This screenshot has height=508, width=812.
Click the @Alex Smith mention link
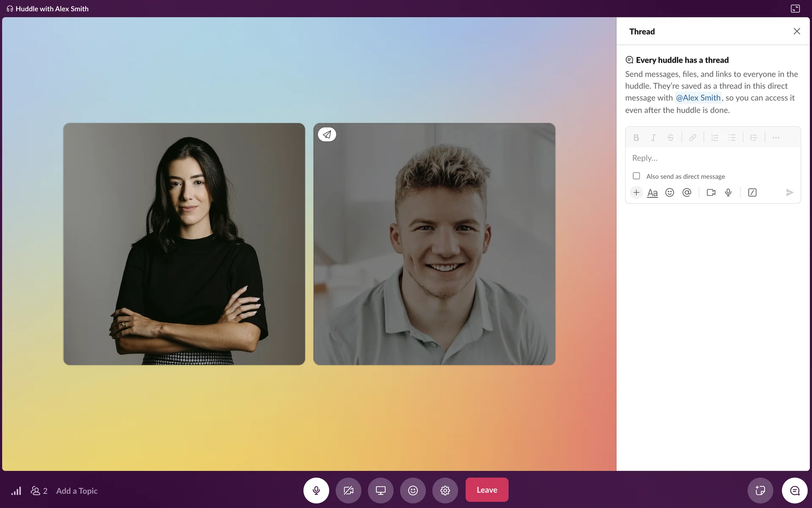coord(698,98)
